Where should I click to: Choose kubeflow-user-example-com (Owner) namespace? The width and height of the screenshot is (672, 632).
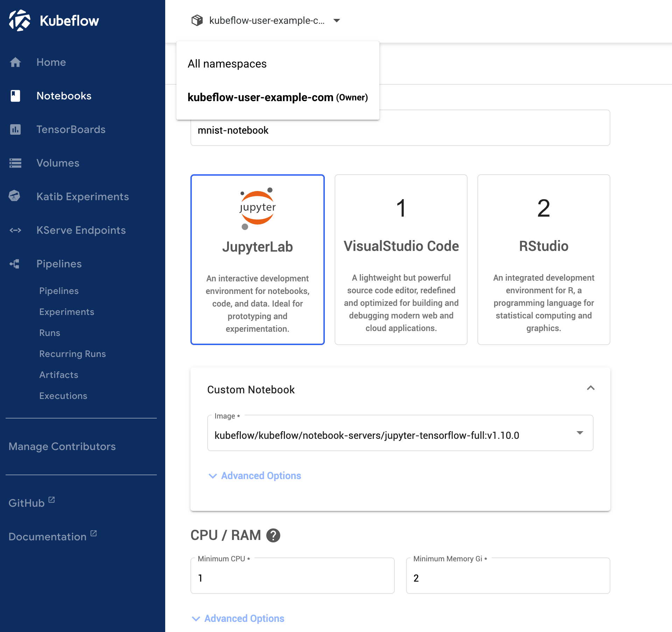(278, 97)
